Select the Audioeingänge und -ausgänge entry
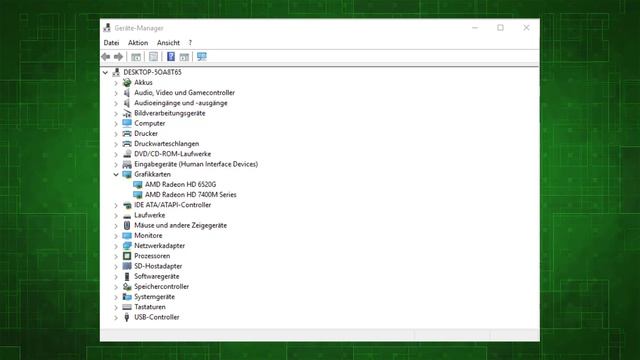Image resolution: width=640 pixels, height=360 pixels. point(181,103)
